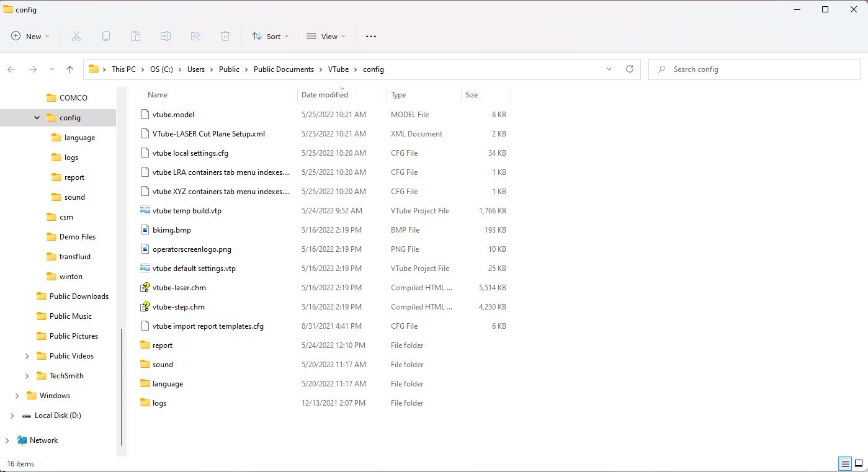Click the Paste clipboard icon
The width and height of the screenshot is (868, 472).
click(x=136, y=37)
